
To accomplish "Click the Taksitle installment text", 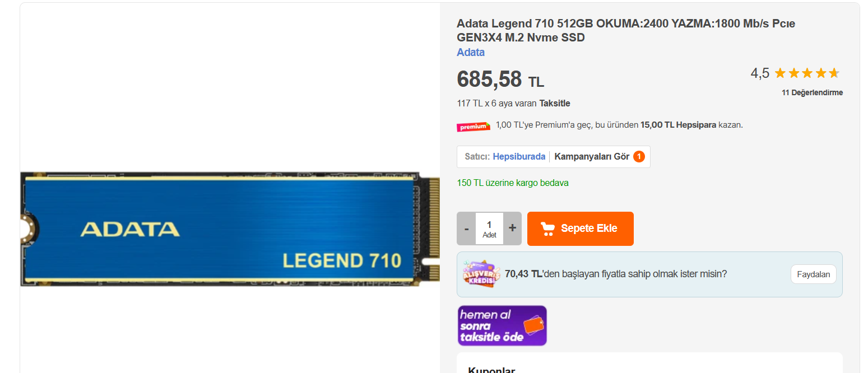I will [555, 103].
